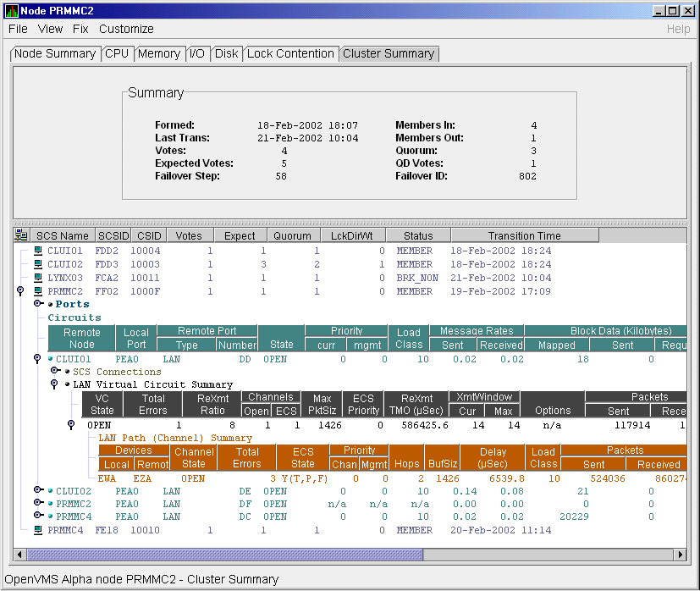The height and width of the screenshot is (591, 700).
Task: Click the Channel State column header
Action: pyautogui.click(x=194, y=457)
